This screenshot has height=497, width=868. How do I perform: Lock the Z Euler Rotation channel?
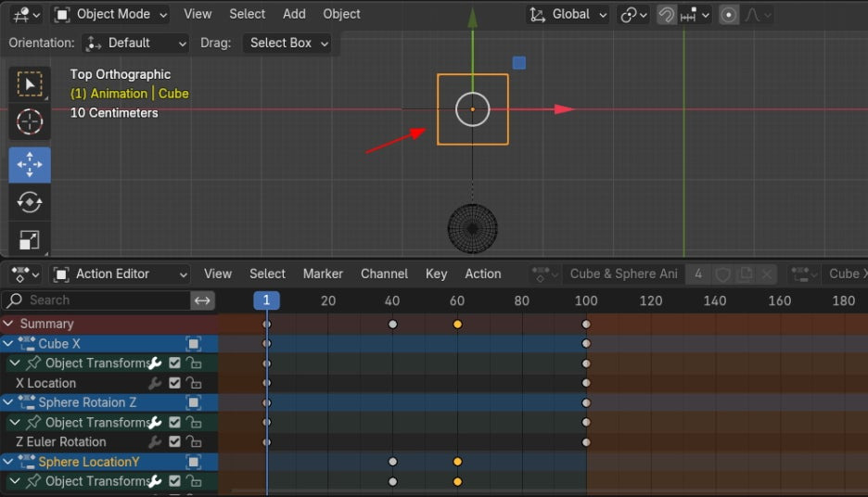point(194,441)
